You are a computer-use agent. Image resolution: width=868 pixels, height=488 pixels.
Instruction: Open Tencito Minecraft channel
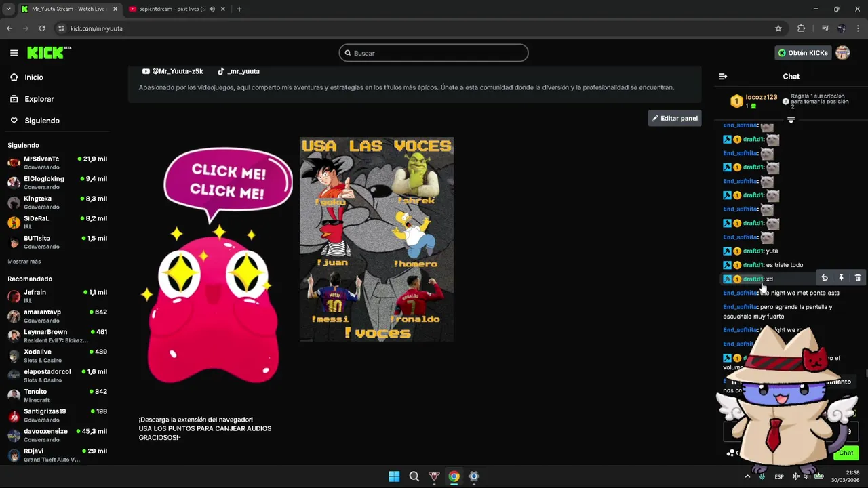[57, 395]
